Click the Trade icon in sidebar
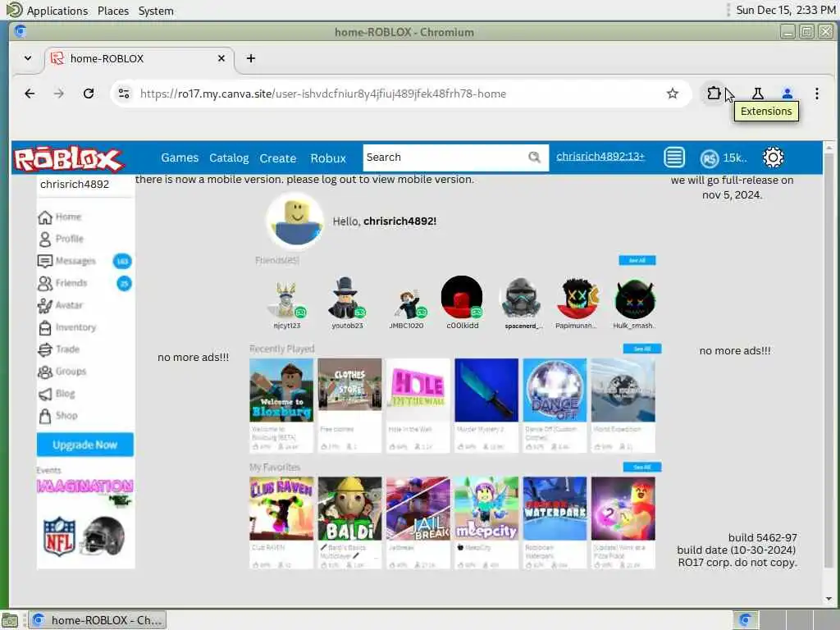 (45, 349)
